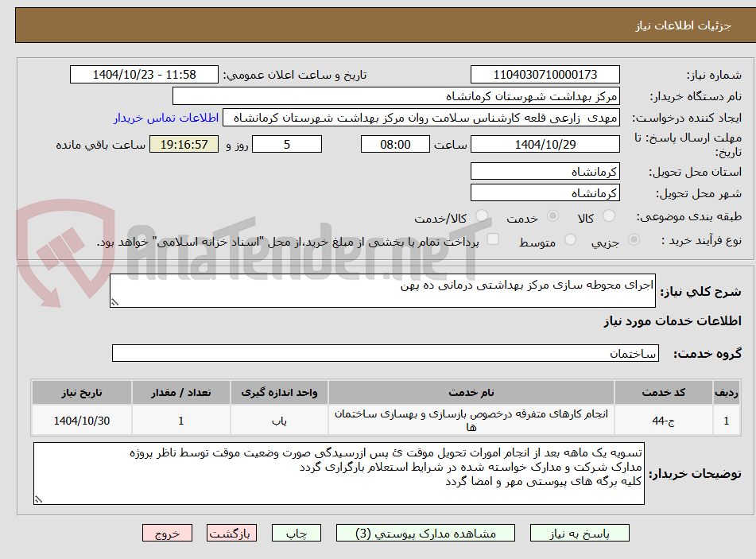Click the announcement date field 1404/10/23 - 11:58
Viewport: 756px width, 559px height.
pyautogui.click(x=144, y=75)
